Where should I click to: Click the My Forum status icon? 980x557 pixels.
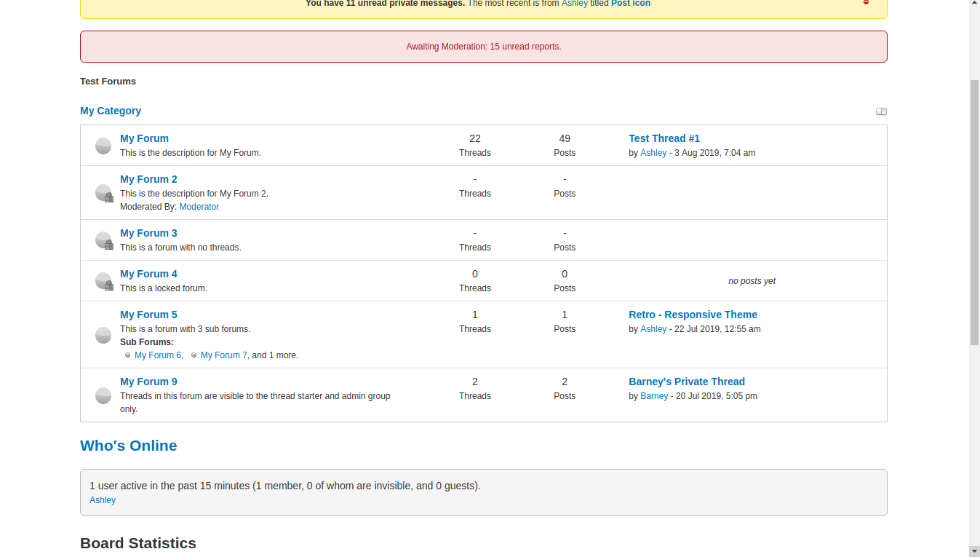pos(103,146)
